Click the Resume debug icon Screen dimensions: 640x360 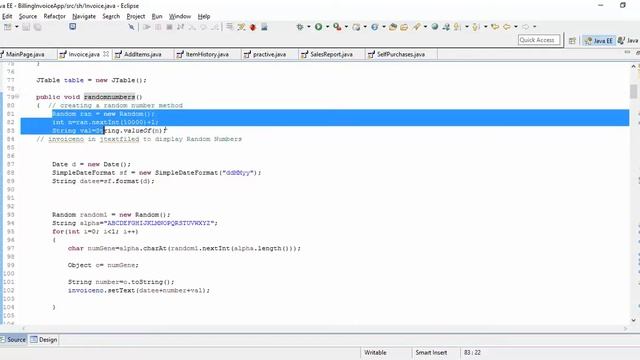[147, 27]
